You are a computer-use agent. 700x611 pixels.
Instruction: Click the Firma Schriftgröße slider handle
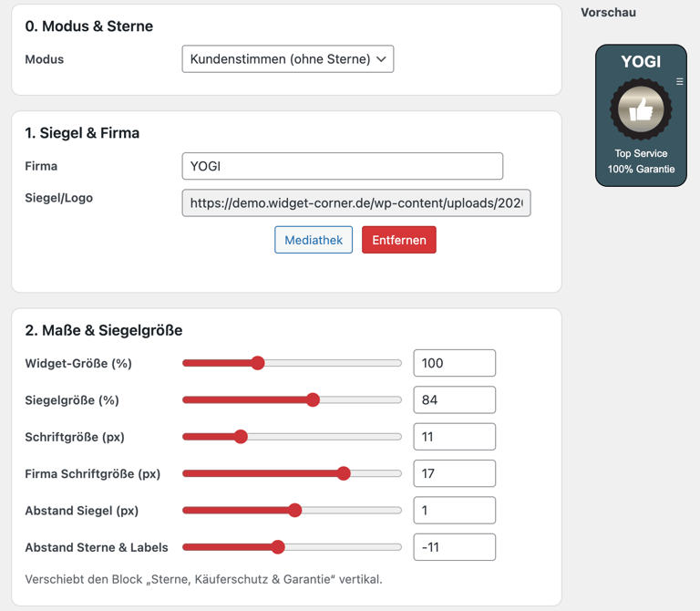(x=344, y=473)
